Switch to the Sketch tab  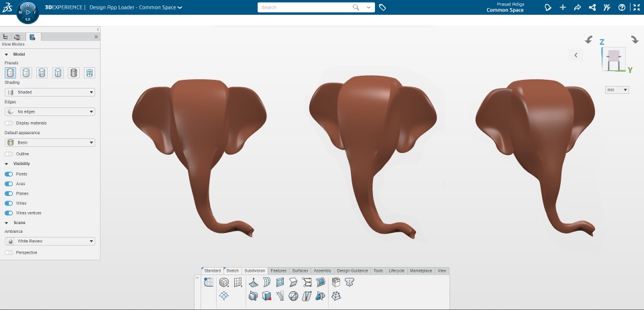(x=233, y=270)
